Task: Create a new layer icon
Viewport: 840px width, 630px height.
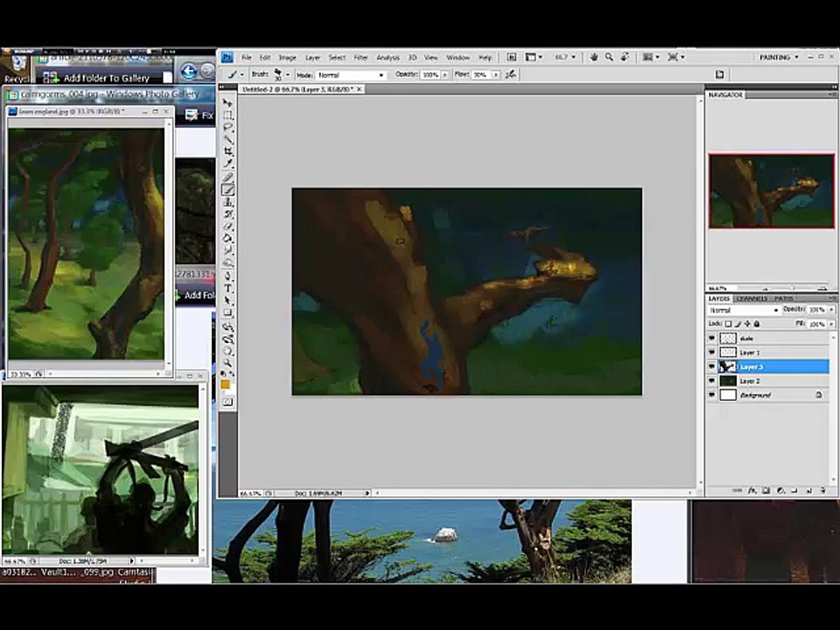Action: [x=808, y=490]
